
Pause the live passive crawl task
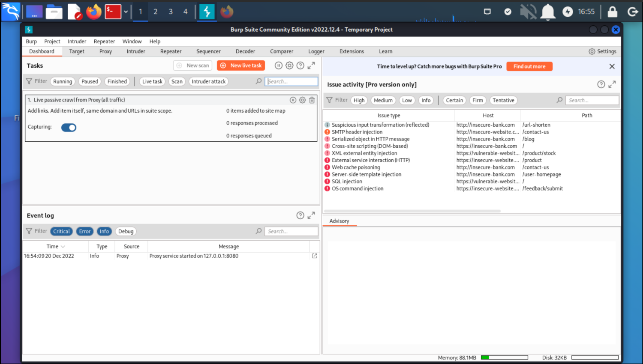click(293, 100)
